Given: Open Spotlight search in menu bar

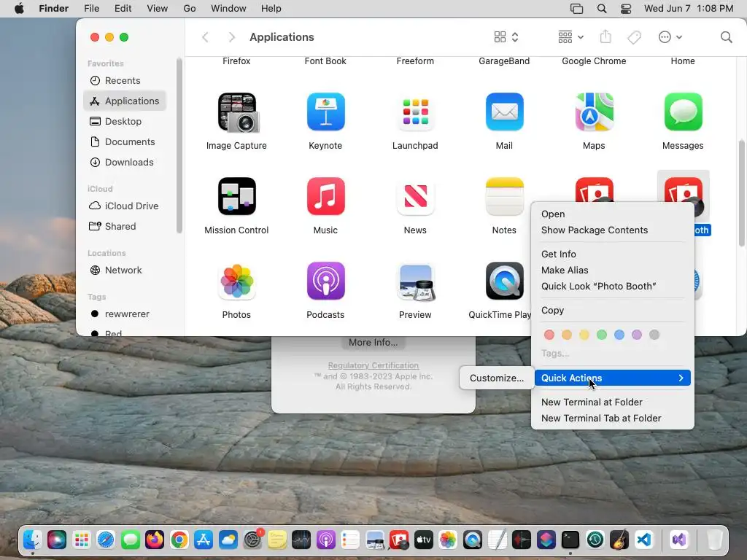Looking at the screenshot, I should (602, 9).
